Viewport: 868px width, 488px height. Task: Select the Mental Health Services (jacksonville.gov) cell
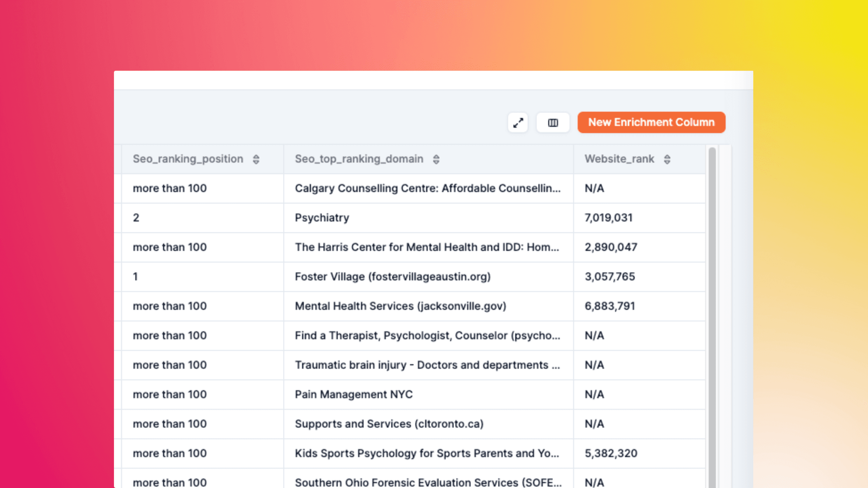(400, 306)
